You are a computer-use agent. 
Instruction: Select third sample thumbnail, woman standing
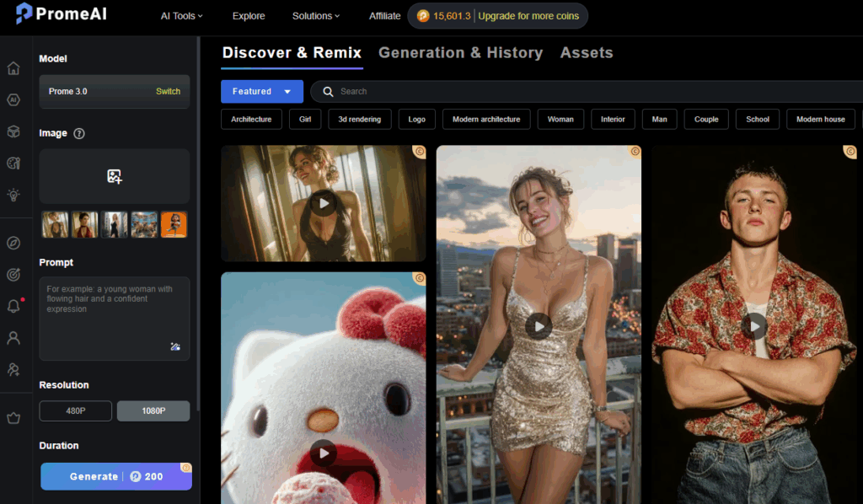115,224
